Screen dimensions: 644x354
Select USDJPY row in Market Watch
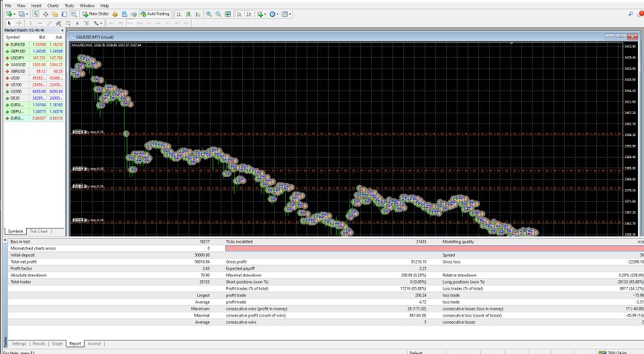(x=34, y=58)
